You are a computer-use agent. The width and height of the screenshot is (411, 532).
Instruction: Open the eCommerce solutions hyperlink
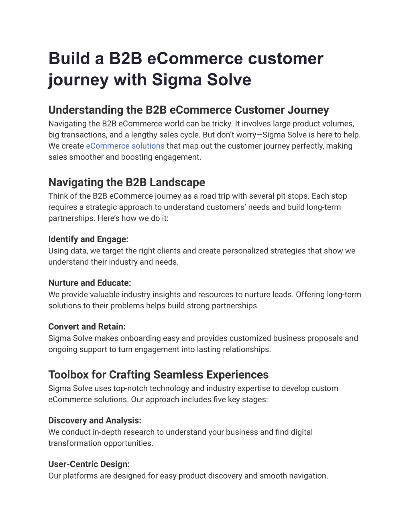click(x=125, y=146)
